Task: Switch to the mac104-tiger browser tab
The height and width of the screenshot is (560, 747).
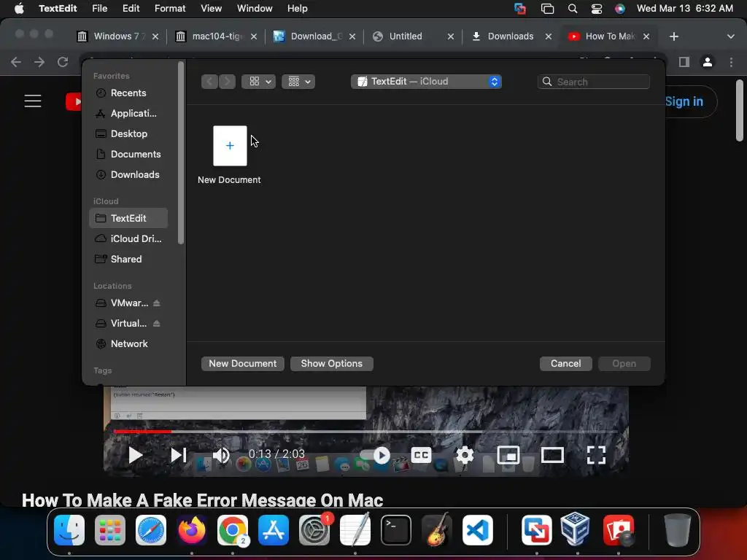Action: [x=216, y=36]
